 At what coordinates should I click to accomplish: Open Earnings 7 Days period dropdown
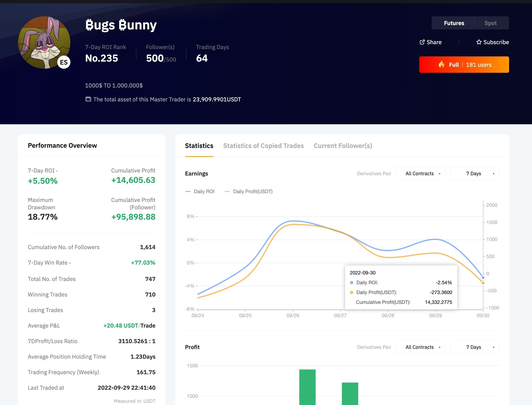[x=474, y=174]
